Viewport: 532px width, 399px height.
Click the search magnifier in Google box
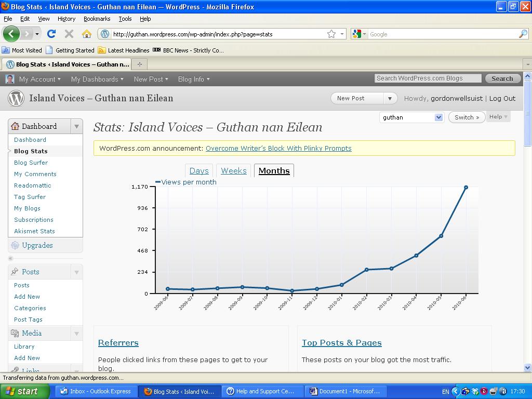[x=523, y=34]
